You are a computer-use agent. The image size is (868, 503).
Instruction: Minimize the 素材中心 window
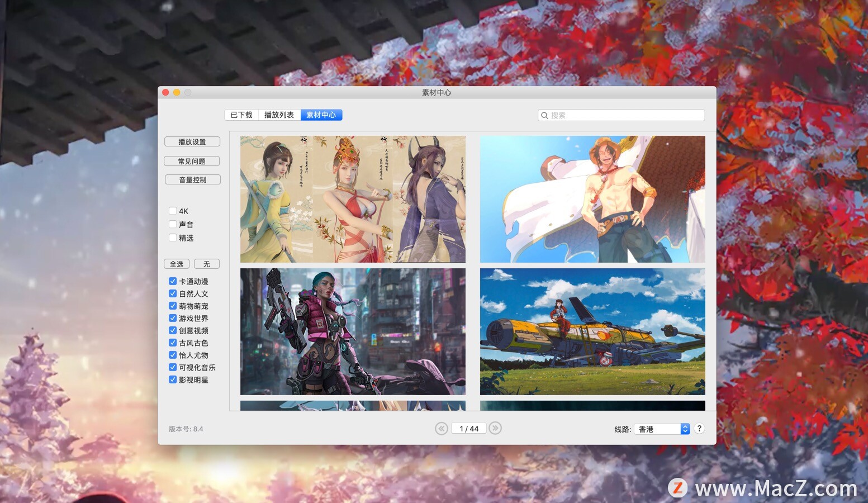coord(177,92)
